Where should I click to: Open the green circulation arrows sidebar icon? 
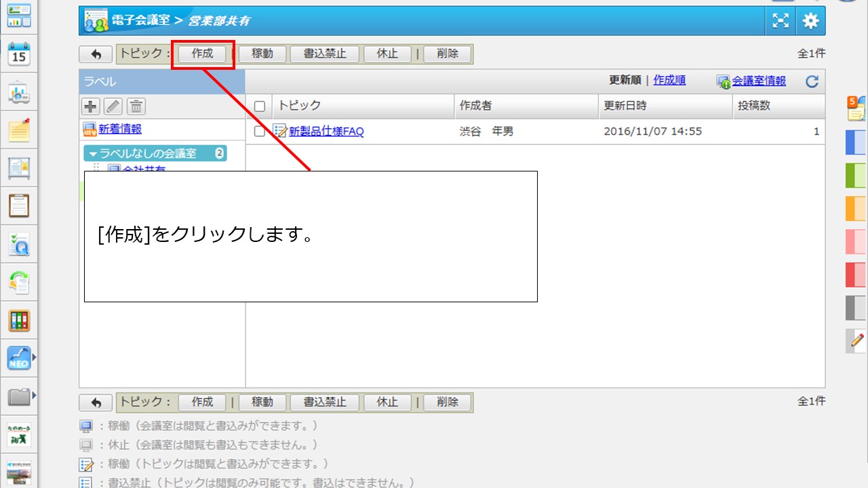tap(19, 282)
